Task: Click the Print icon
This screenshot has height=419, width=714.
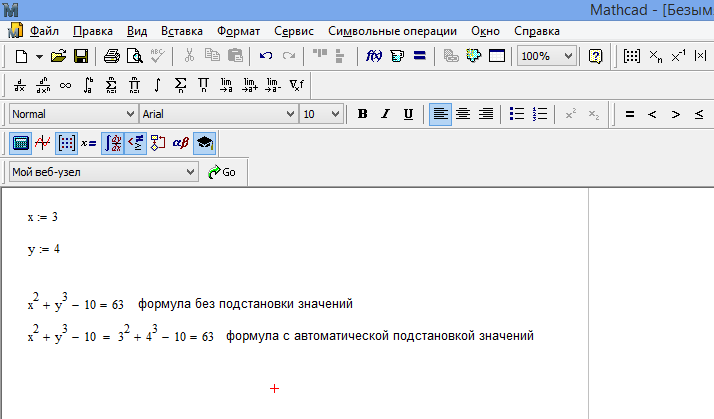Action: pyautogui.click(x=111, y=56)
